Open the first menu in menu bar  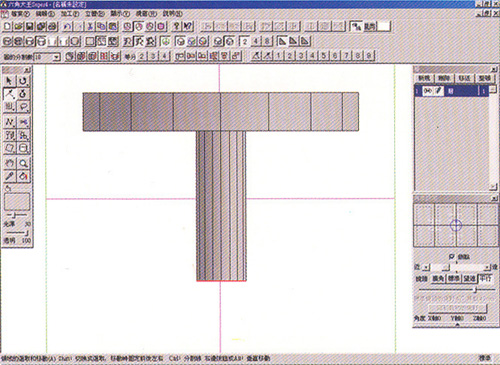20,14
